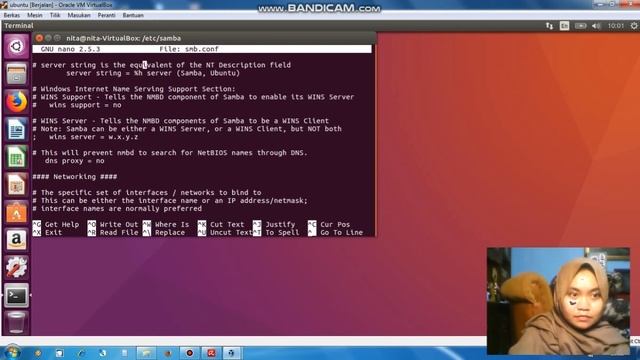This screenshot has width=640, height=360.
Task: Click the VirtualBox taskbar icon
Action: click(x=231, y=353)
